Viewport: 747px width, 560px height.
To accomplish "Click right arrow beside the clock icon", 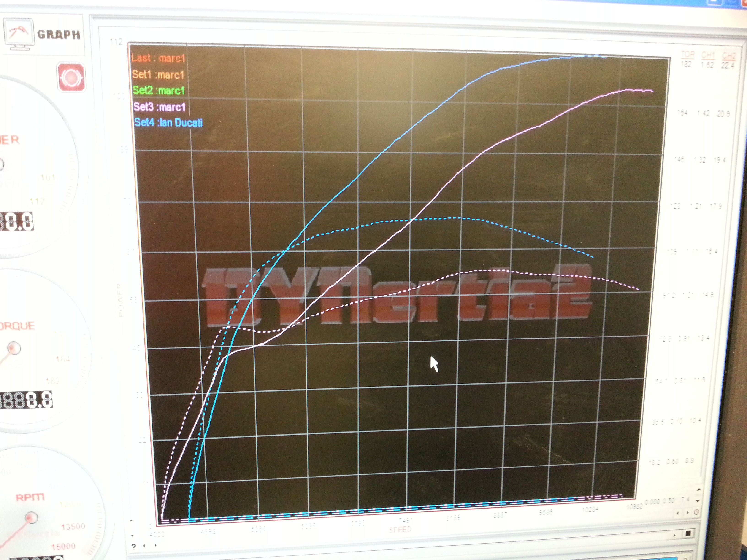I will click(688, 513).
